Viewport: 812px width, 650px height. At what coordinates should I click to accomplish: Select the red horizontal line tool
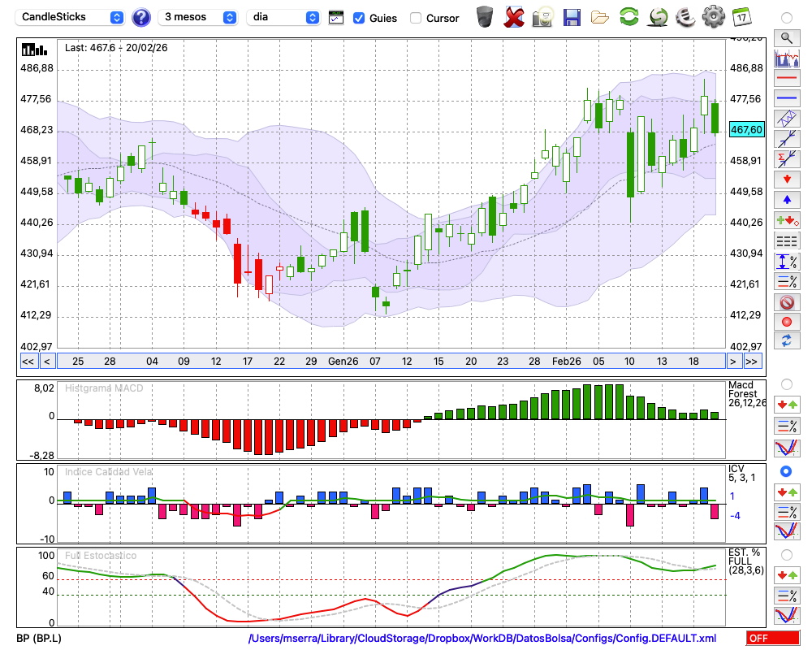(x=786, y=79)
